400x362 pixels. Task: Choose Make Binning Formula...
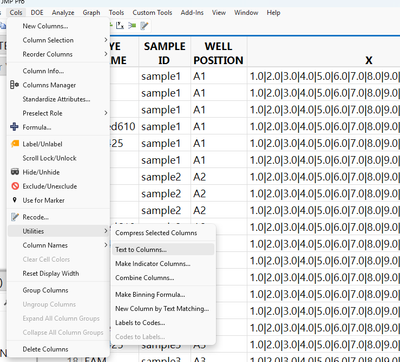[163, 294]
